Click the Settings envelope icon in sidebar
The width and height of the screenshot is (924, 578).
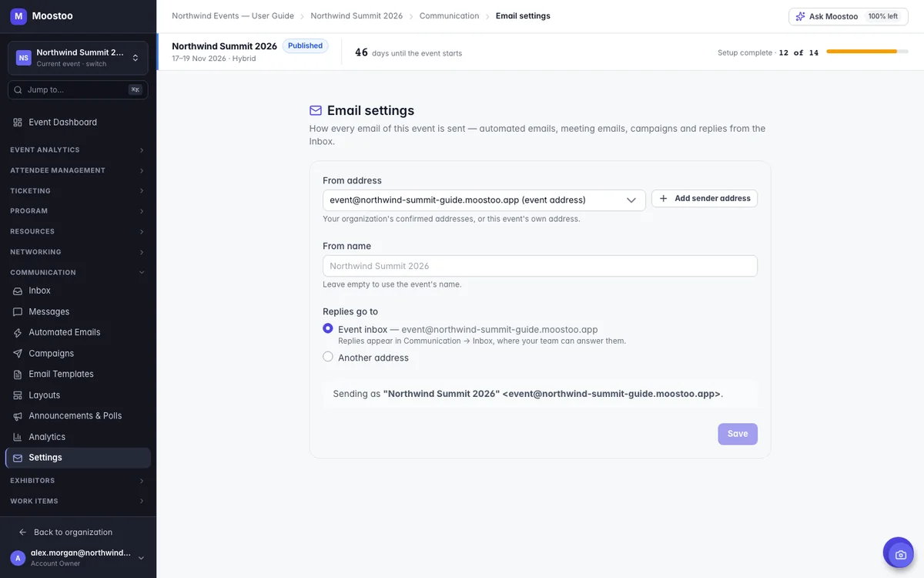[18, 458]
